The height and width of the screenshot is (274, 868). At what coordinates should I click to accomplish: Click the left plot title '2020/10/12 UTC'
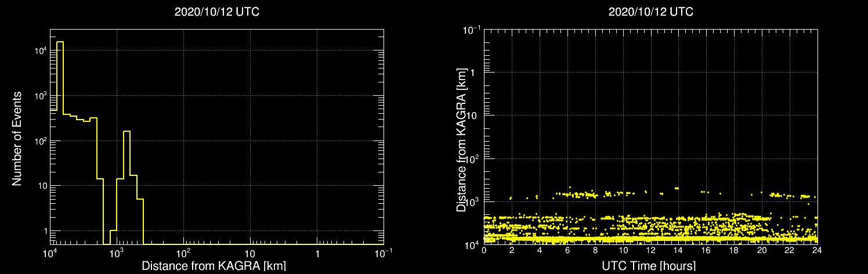pos(216,12)
